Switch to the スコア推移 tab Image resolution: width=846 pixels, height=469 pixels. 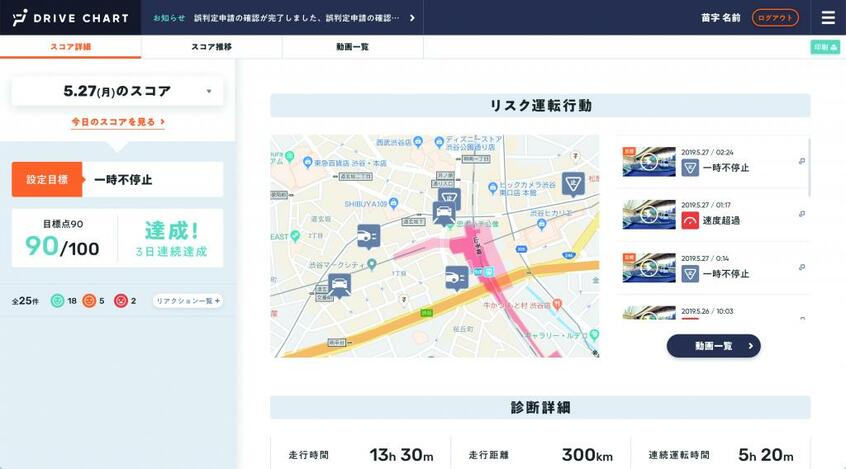tap(212, 46)
